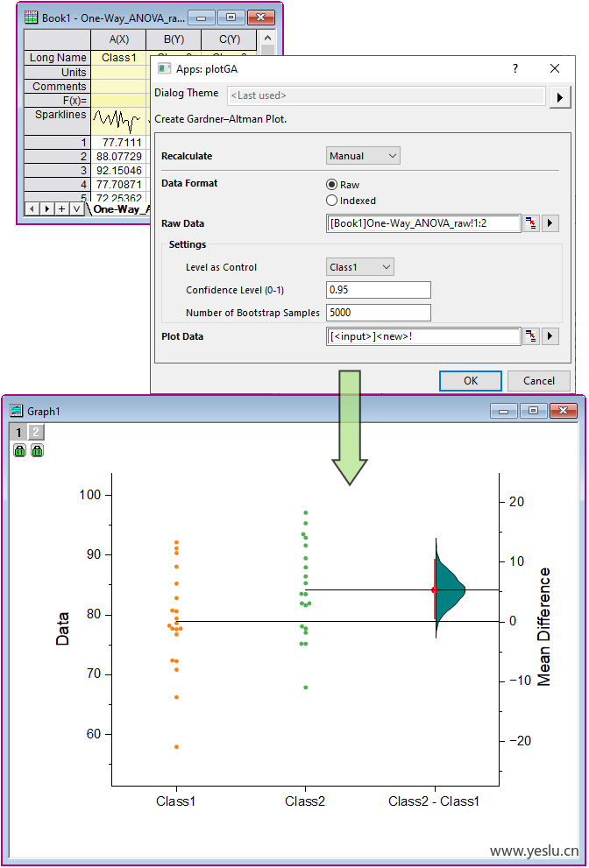Click the plotGA app dialog icon
Viewport: 589px width, 868px height.
[x=165, y=68]
